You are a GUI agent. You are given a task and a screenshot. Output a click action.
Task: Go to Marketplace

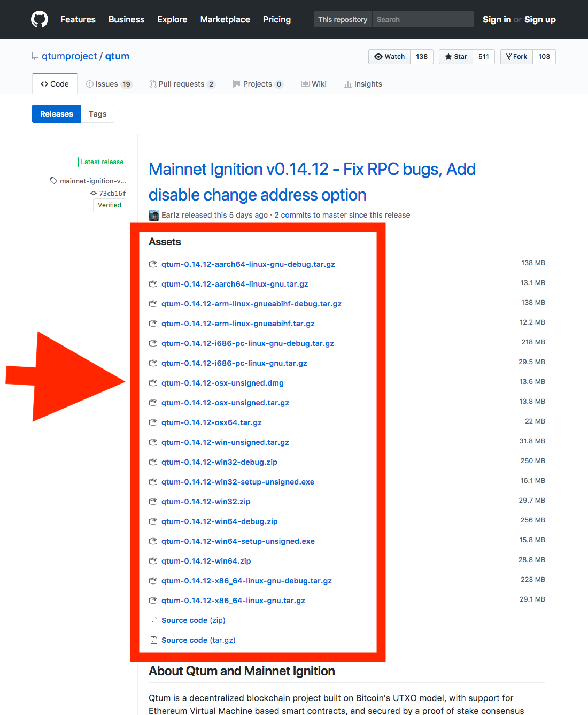(225, 19)
